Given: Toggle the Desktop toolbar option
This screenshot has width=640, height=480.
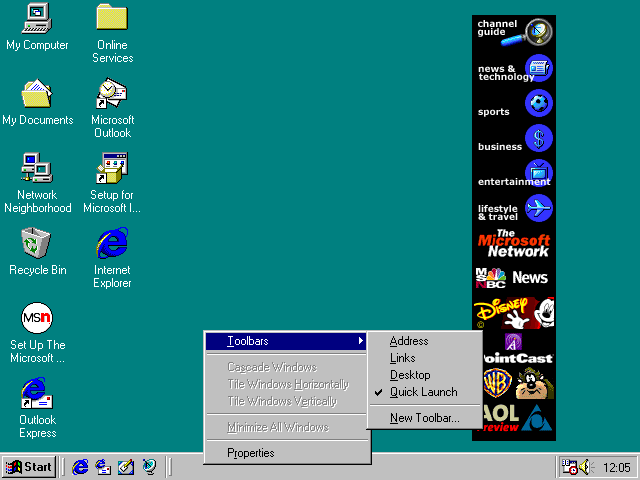Looking at the screenshot, I should (410, 375).
